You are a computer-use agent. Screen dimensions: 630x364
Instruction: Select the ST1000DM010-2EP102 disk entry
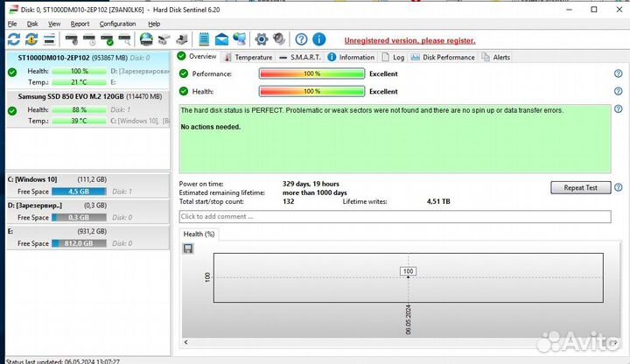[x=88, y=70]
